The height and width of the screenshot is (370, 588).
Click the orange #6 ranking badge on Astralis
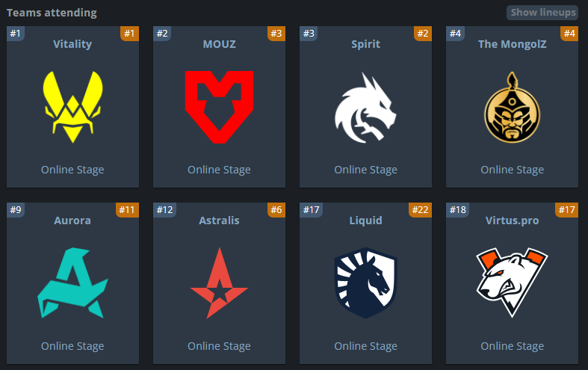coord(276,210)
